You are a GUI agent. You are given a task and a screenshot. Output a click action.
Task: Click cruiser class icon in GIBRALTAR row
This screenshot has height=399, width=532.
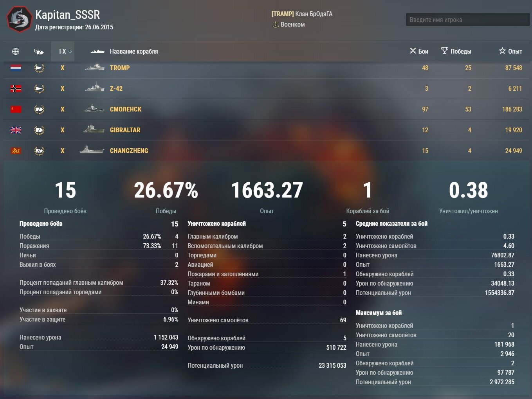point(39,130)
